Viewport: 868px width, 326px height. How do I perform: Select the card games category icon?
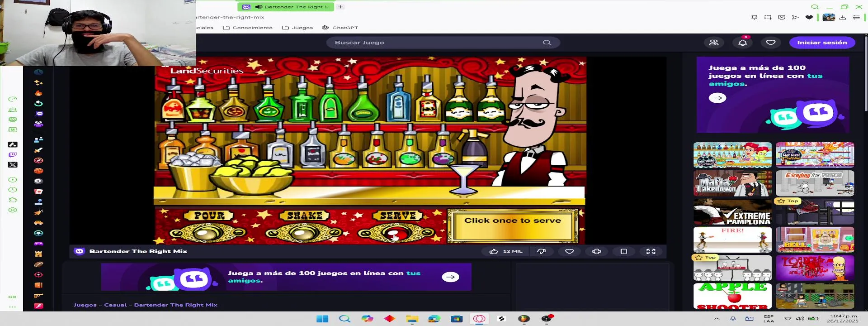(38, 192)
